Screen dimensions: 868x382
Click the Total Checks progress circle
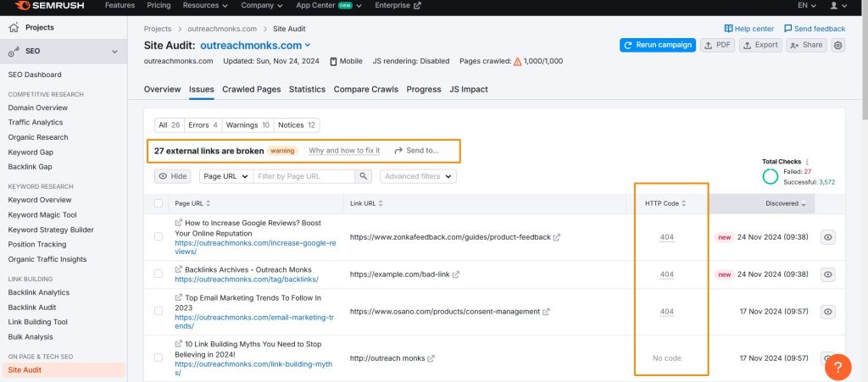pyautogui.click(x=771, y=176)
